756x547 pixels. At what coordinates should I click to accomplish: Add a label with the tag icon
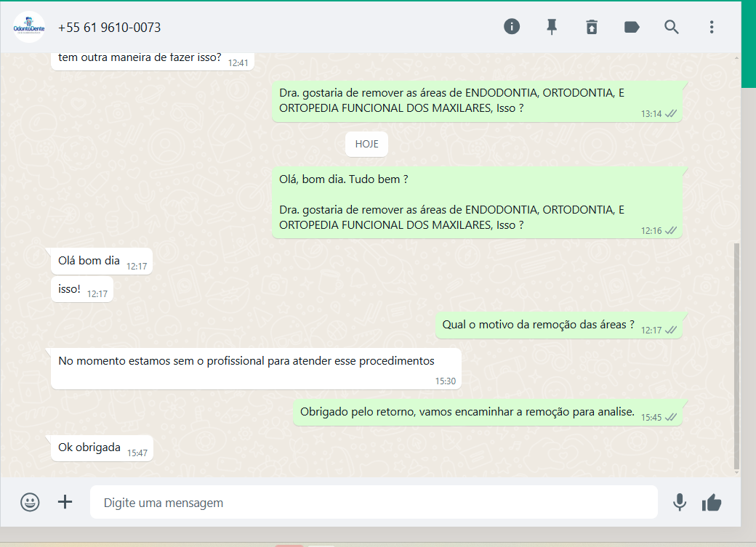pyautogui.click(x=632, y=27)
